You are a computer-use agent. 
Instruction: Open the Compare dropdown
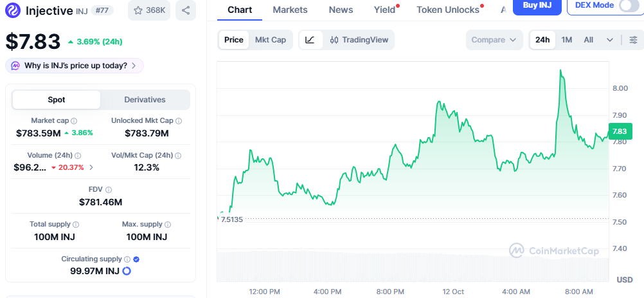click(x=494, y=40)
